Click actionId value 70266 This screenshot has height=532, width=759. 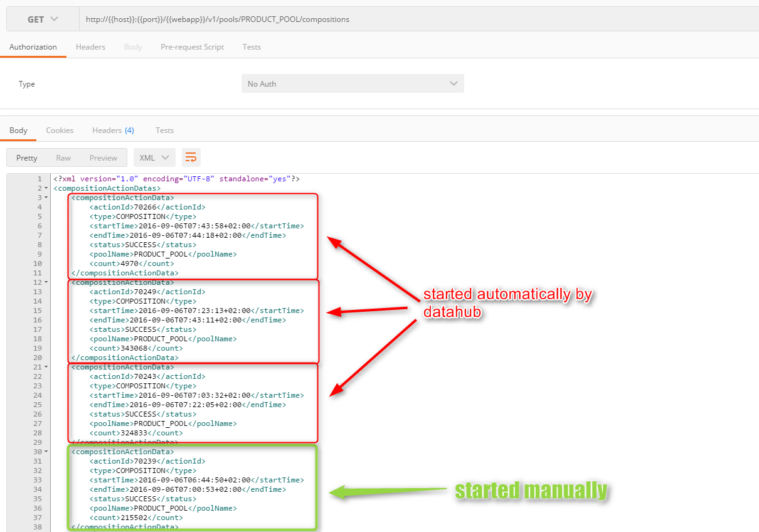[x=145, y=207]
